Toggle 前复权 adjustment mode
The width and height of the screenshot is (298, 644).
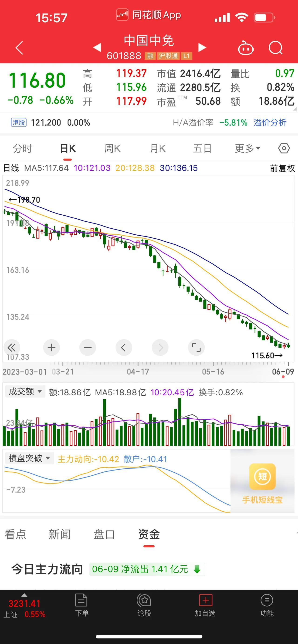[282, 168]
